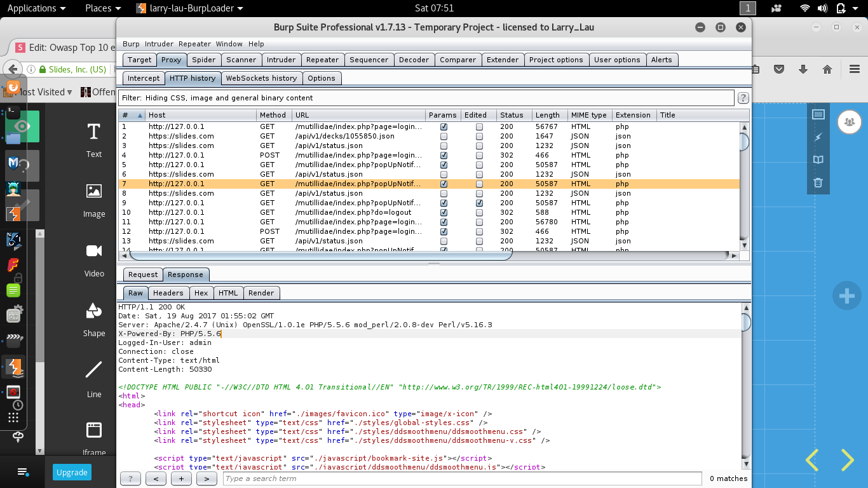Toggle Params checkbox for request row 13
Screen dimensions: 868x488
coord(444,241)
